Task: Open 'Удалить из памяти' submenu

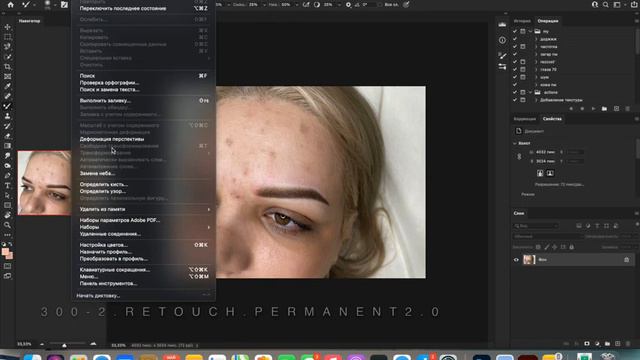Action: (144, 209)
